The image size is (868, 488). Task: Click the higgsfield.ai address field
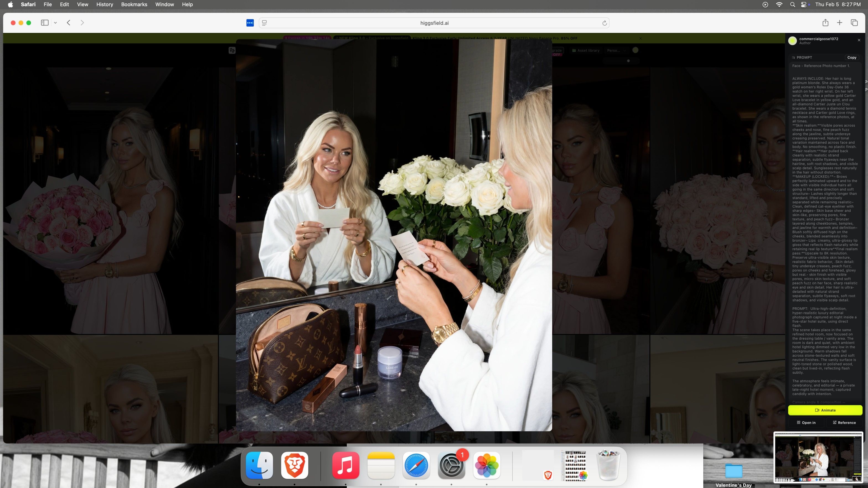click(x=434, y=23)
